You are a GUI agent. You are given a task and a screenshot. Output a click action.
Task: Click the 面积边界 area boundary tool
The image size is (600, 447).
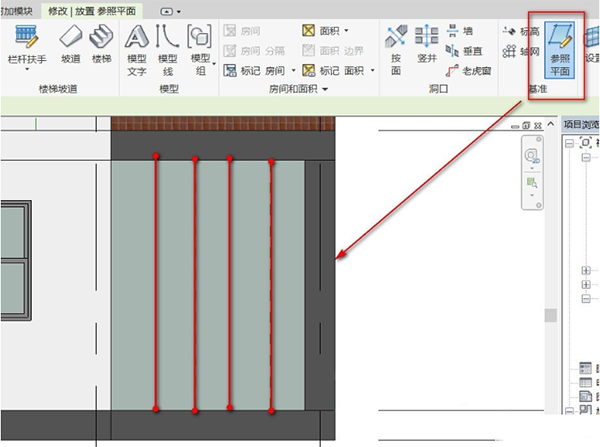coord(333,51)
